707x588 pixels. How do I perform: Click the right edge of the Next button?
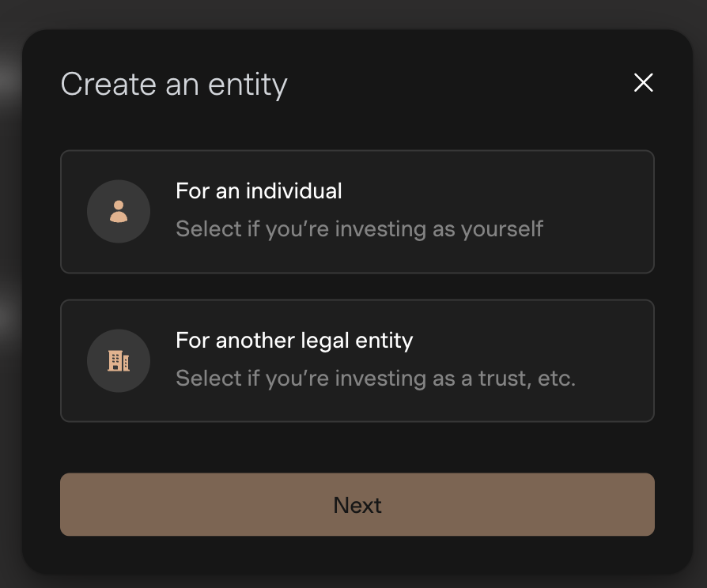[644, 504]
